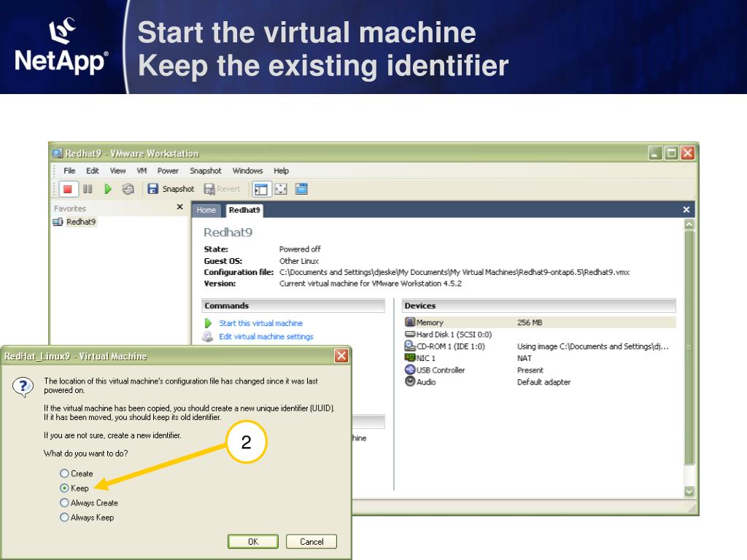Open the VM menu

coord(142,171)
